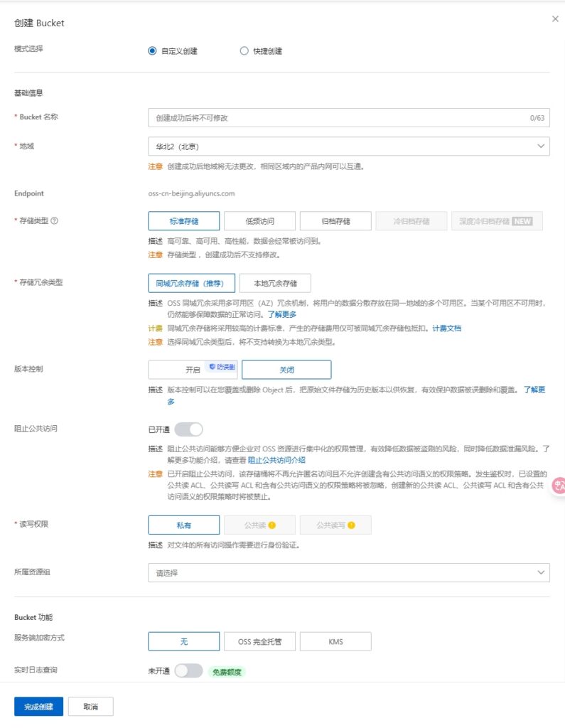Choose the 快捷创建 mode radio button
Image resolution: width=565 pixels, height=728 pixels.
[x=244, y=51]
